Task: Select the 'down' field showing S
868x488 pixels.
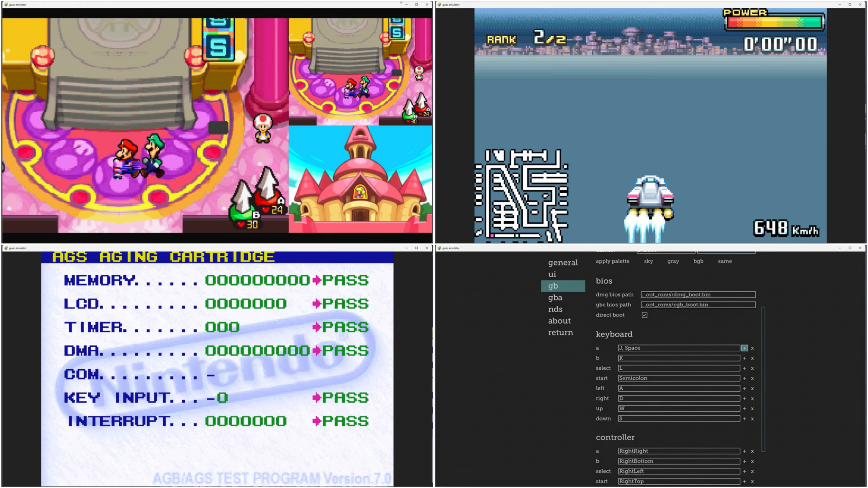Action: pyautogui.click(x=679, y=418)
